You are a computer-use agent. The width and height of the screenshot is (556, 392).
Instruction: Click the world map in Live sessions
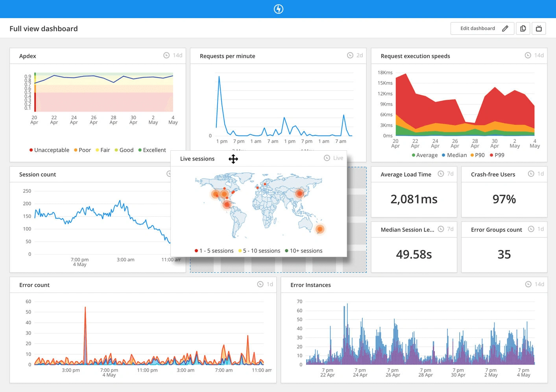pos(260,205)
